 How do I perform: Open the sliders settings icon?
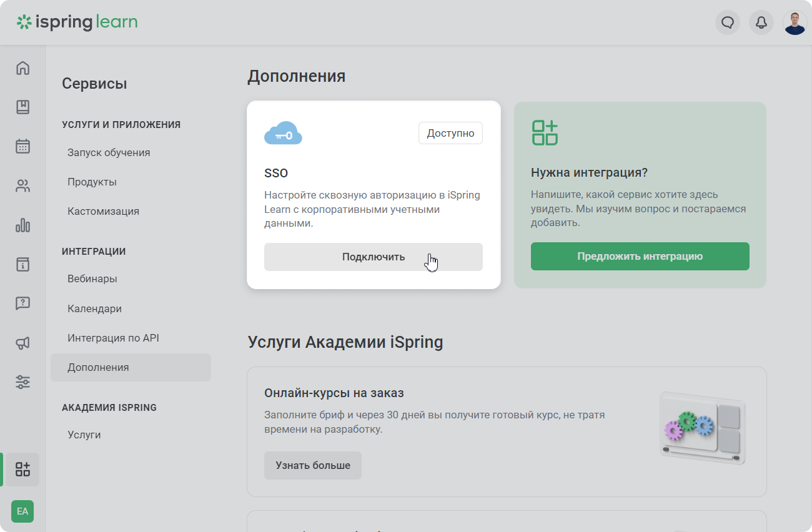coord(23,382)
